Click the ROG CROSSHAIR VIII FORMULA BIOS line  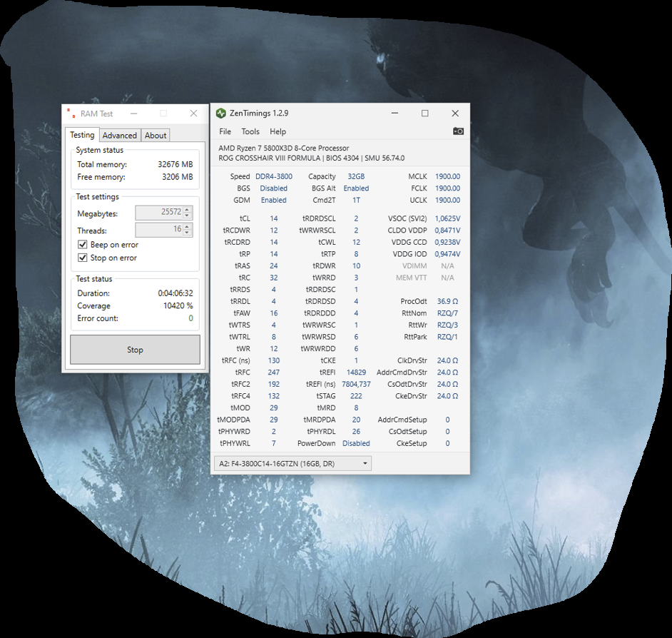312,158
